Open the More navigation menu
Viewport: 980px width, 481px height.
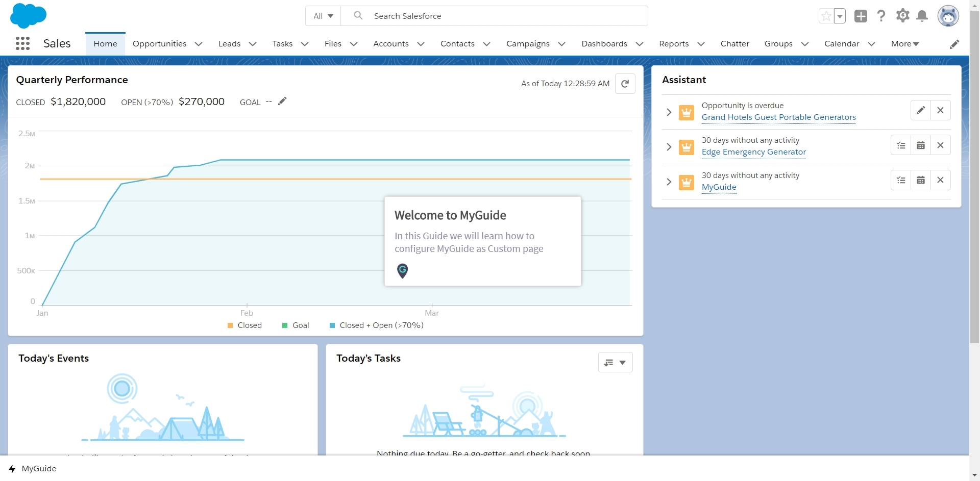pos(905,44)
